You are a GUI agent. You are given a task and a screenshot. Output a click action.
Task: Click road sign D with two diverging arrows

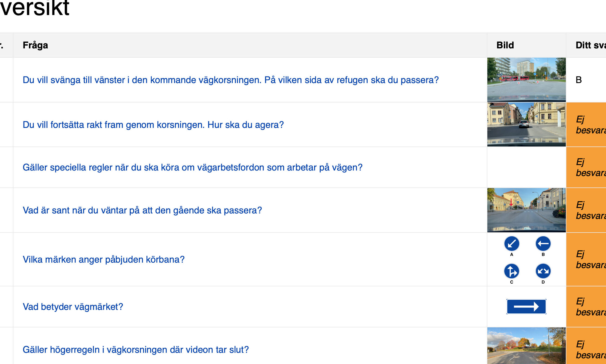[x=543, y=271]
